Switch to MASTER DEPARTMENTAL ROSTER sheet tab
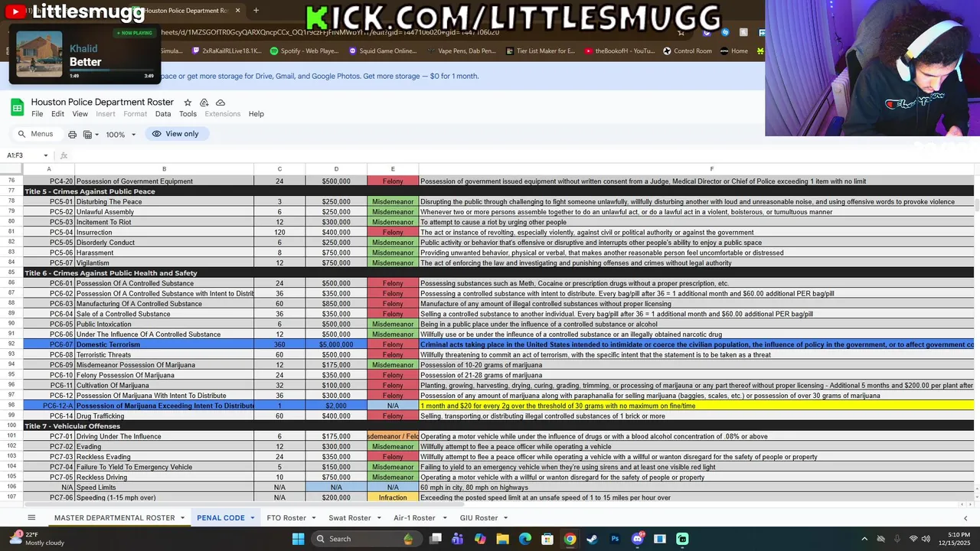The height and width of the screenshot is (551, 980). pos(114,518)
